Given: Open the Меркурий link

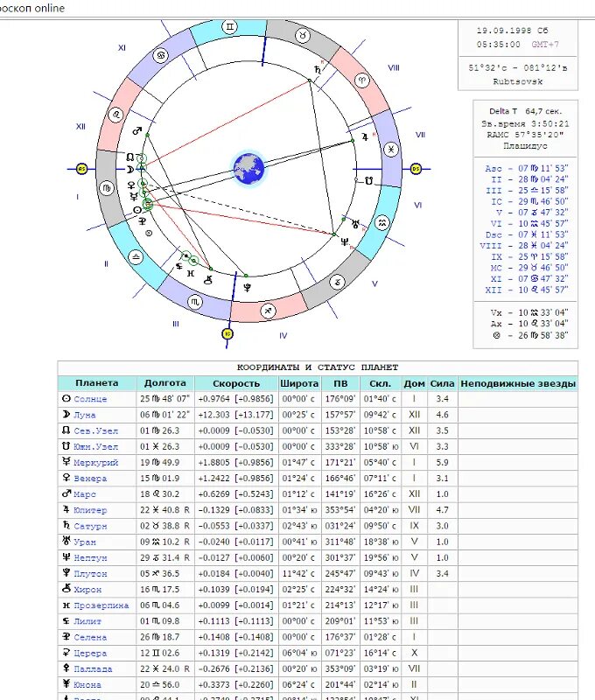Looking at the screenshot, I should tap(96, 463).
